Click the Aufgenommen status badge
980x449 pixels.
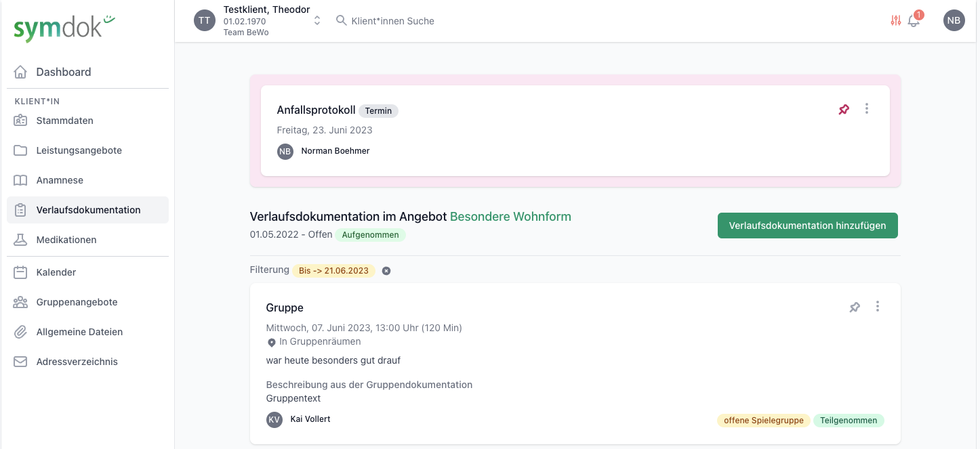tap(370, 235)
